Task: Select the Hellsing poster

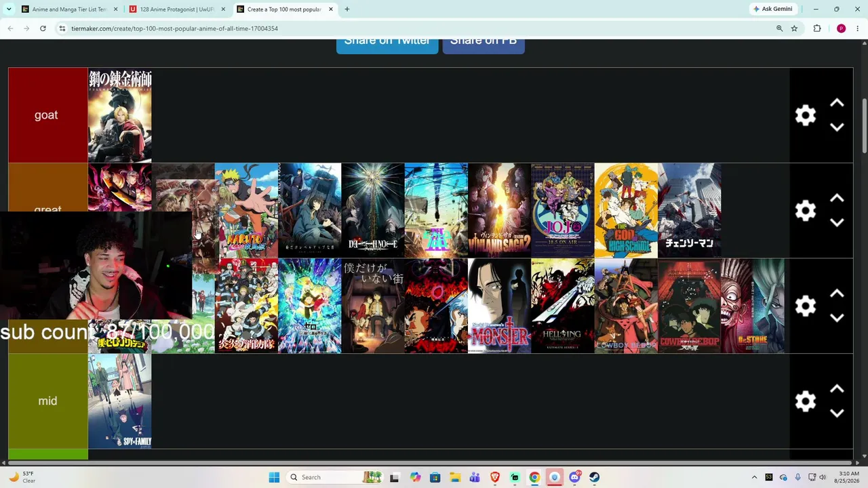Action: [563, 306]
